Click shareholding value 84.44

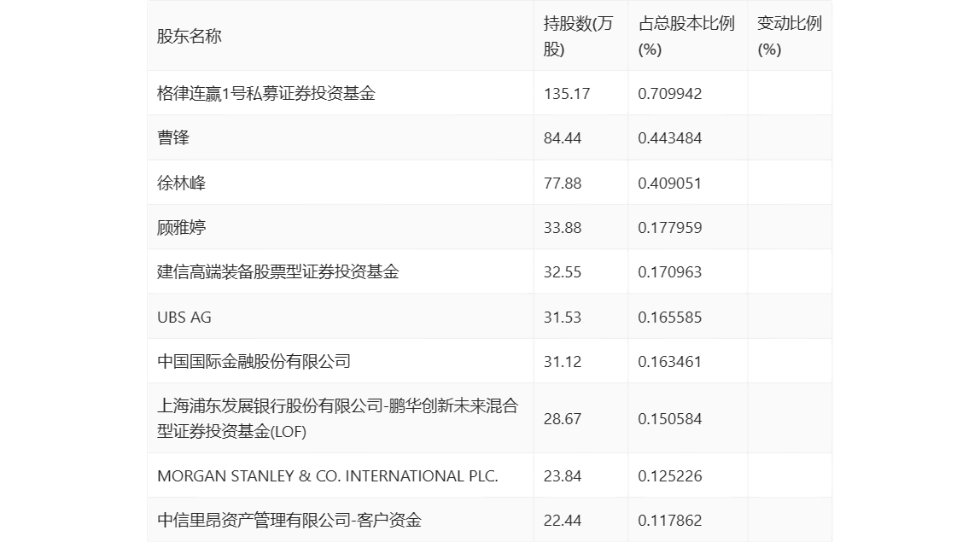coord(563,138)
